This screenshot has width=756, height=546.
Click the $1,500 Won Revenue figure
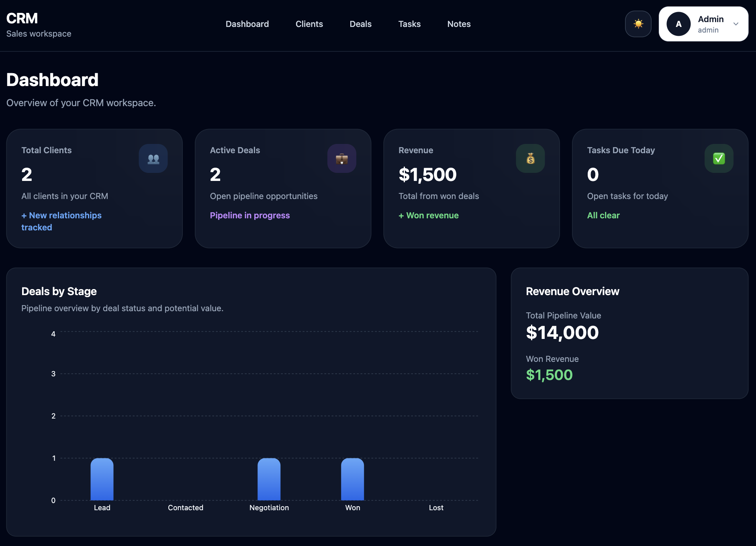[x=549, y=375]
